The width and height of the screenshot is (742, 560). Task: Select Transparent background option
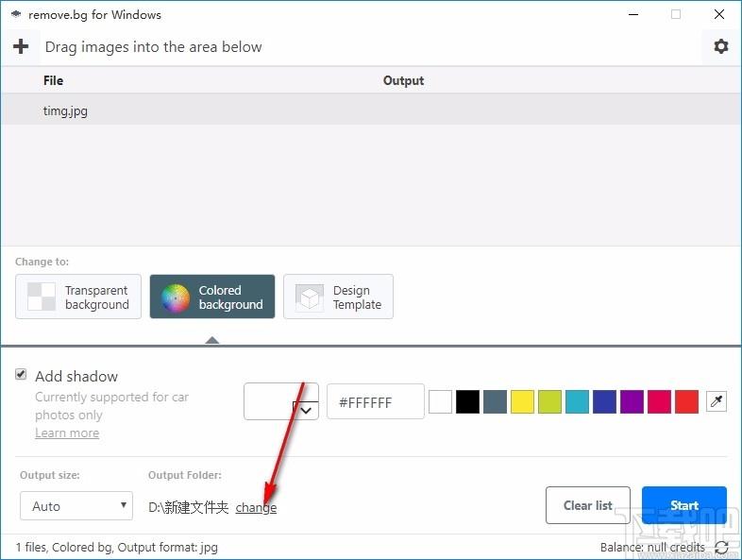pyautogui.click(x=78, y=297)
